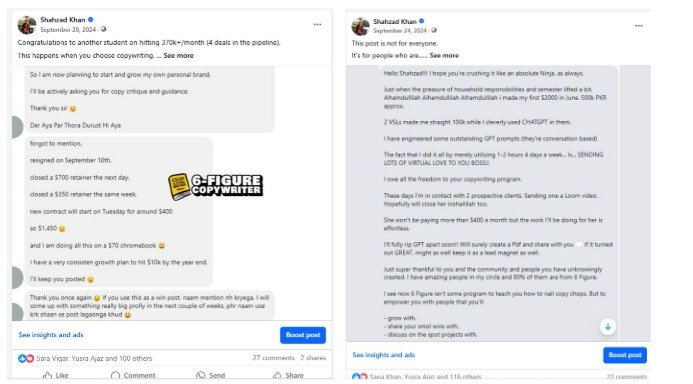Click the public audience globe by September 20
Image resolution: width=693 pixels, height=384 pixels.
click(x=103, y=29)
